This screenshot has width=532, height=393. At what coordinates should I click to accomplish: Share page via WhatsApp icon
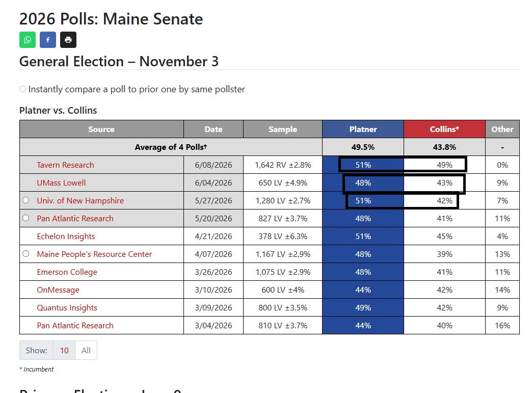pos(28,40)
